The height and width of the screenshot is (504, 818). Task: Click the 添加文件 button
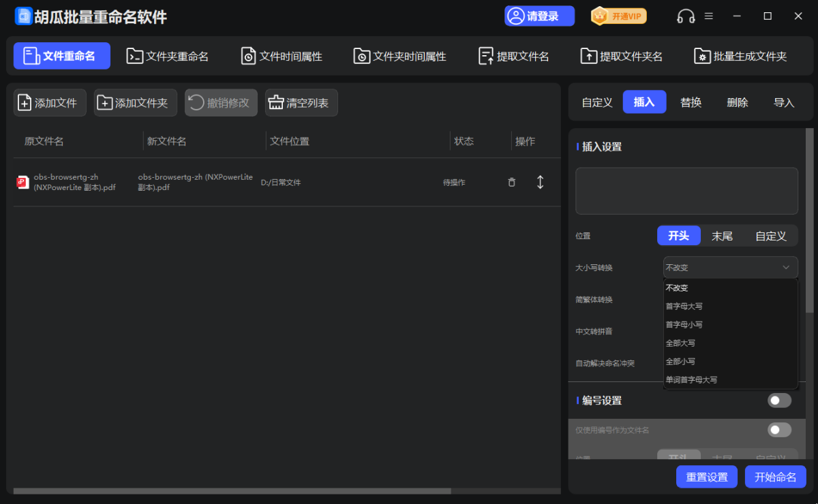click(50, 103)
